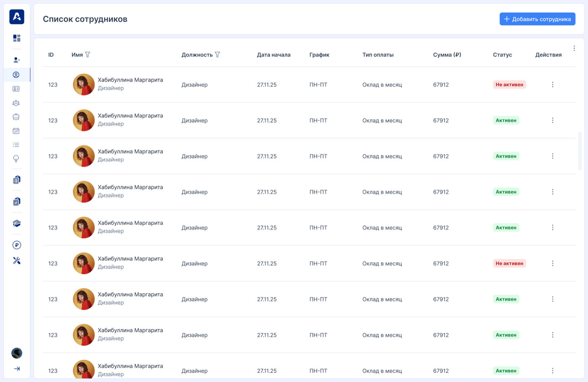This screenshot has width=588, height=382.
Task: Filter by the Имя column funnel icon
Action: (87, 55)
